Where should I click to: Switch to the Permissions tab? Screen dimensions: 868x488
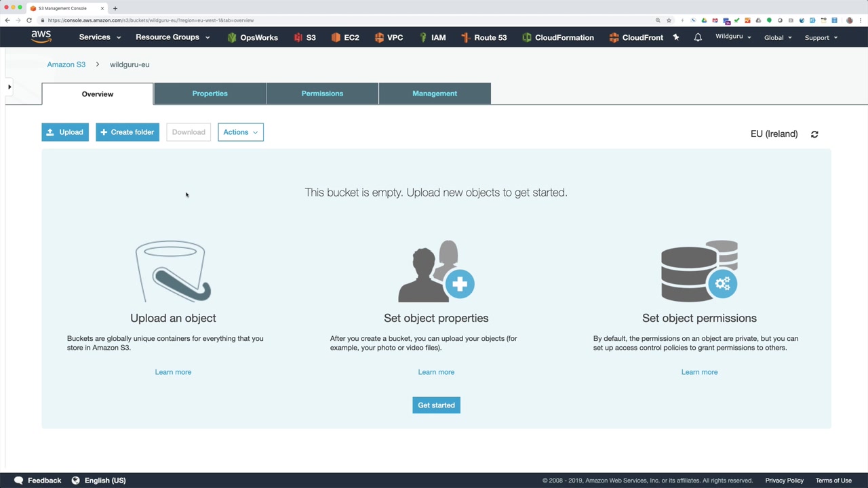322,94
